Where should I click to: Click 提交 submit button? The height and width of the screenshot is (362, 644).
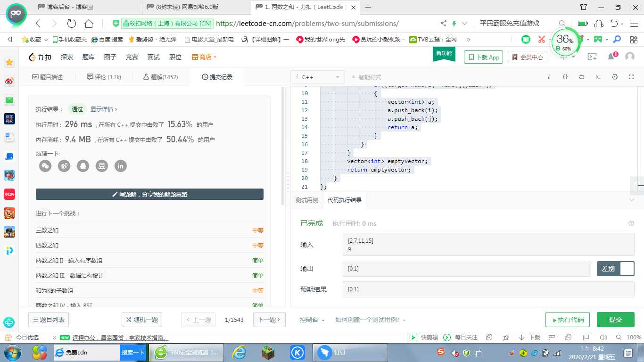[x=616, y=320]
